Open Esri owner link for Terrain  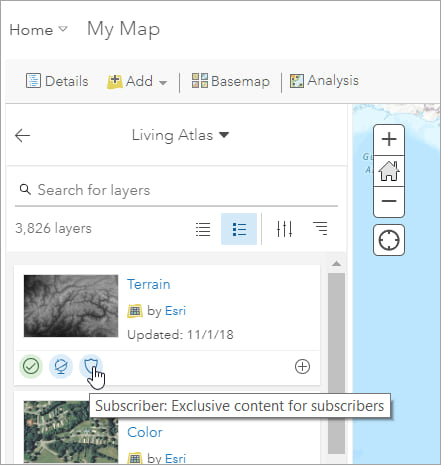point(175,311)
